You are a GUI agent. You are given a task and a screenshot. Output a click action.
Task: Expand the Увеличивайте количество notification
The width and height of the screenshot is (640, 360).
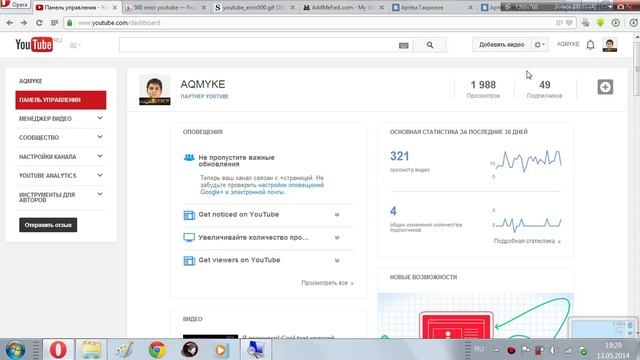(x=337, y=238)
